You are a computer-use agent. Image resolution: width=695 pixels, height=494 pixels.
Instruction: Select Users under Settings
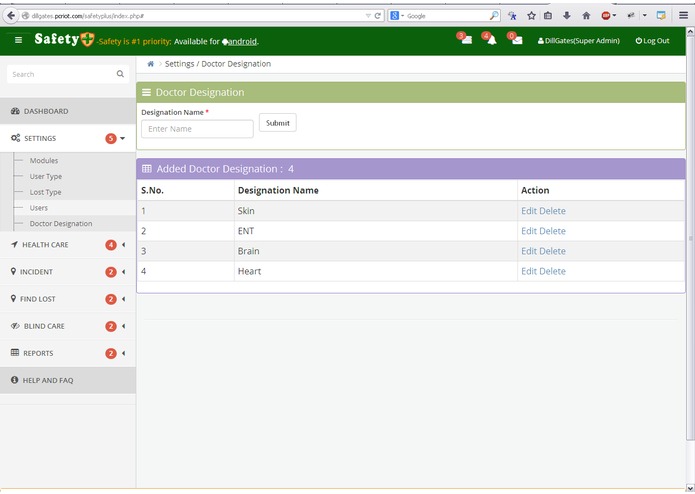coord(39,208)
